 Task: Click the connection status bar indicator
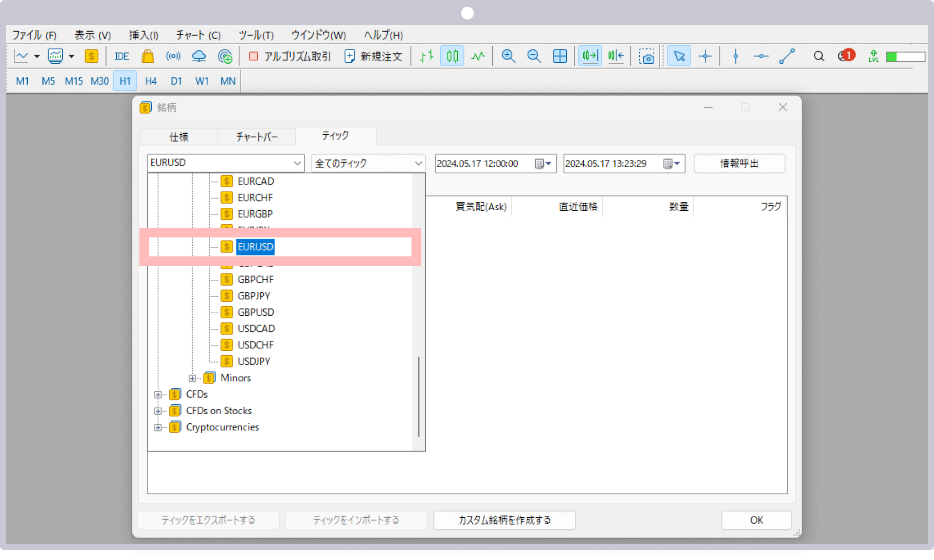pos(905,57)
